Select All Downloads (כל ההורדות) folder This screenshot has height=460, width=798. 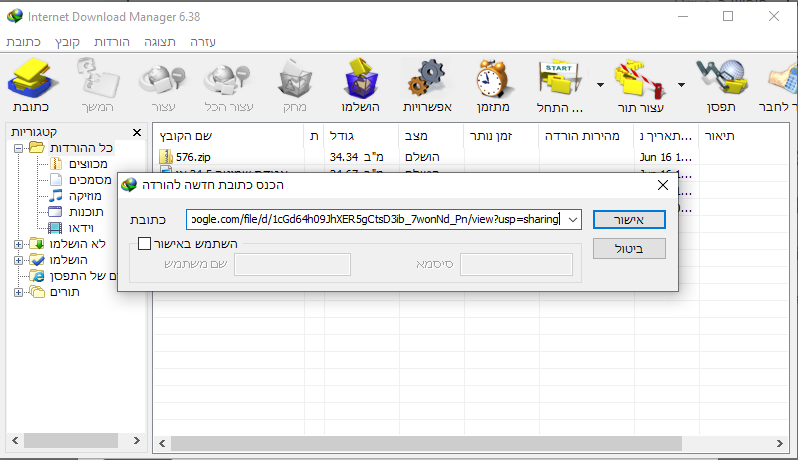click(x=81, y=148)
